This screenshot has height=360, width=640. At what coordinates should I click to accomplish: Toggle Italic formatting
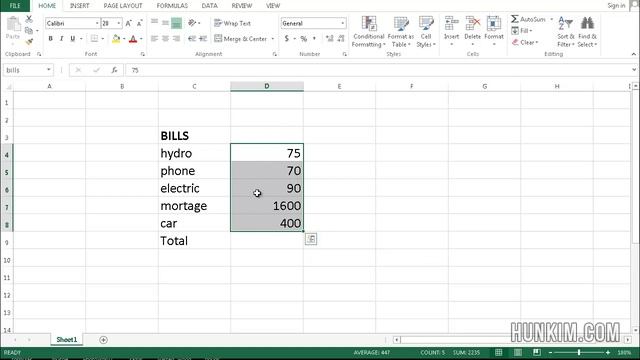click(x=61, y=39)
